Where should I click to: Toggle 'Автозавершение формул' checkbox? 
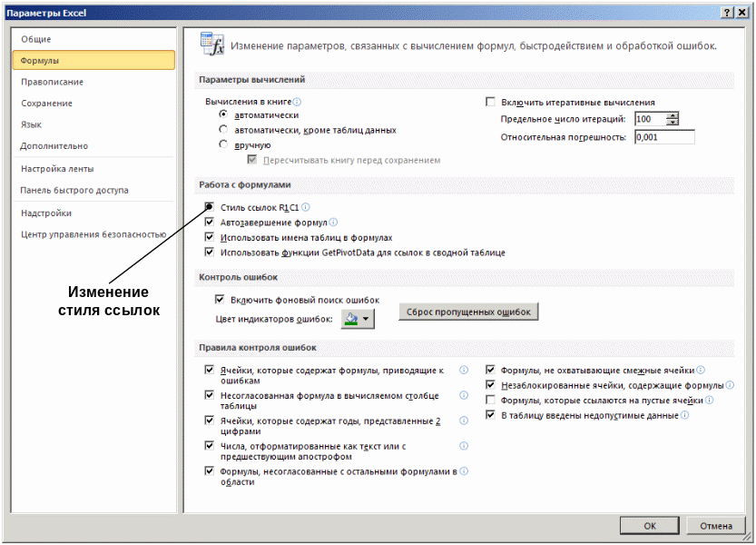point(210,222)
